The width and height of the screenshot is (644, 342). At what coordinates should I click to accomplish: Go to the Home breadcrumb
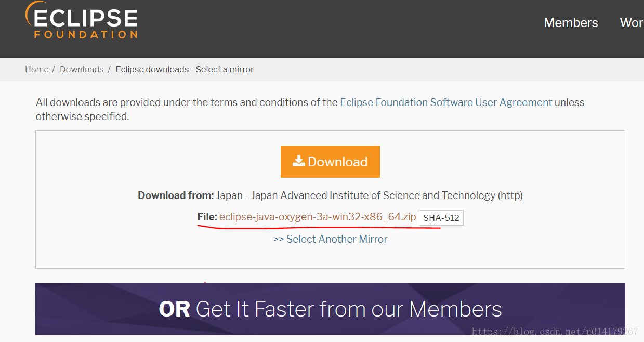pyautogui.click(x=36, y=69)
